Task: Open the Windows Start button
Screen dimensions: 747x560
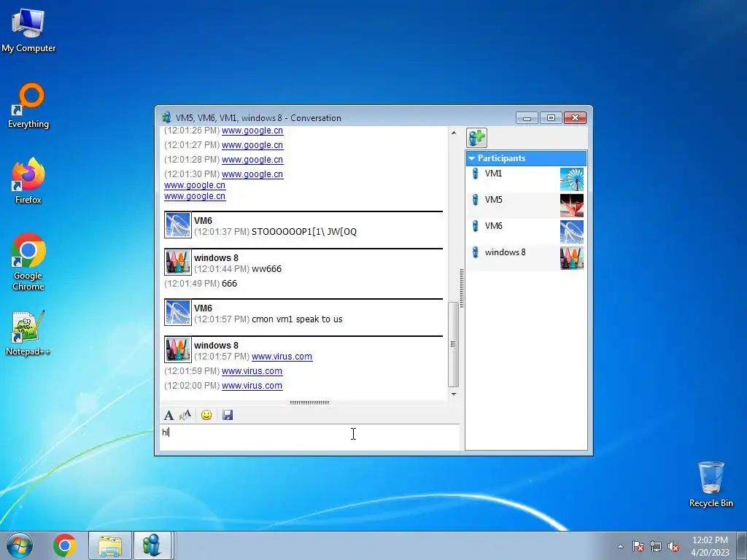Action: coord(19,545)
